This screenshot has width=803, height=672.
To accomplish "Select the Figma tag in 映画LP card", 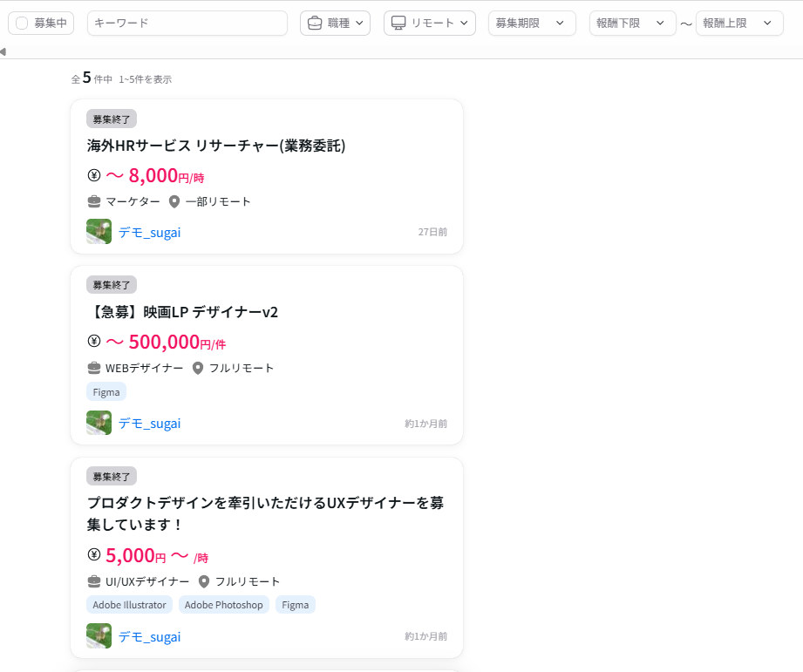I will click(x=106, y=392).
